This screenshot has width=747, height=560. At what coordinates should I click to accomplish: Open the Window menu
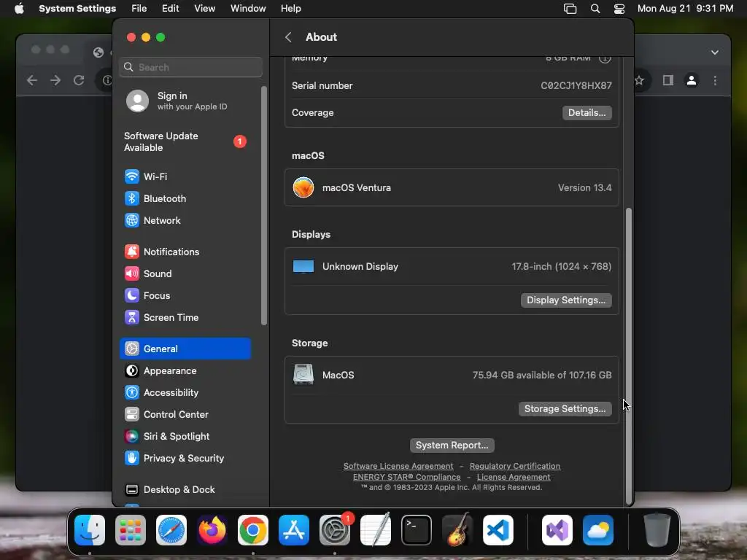[x=248, y=9]
